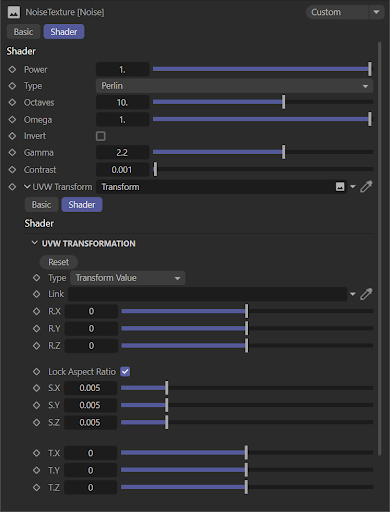390x512 pixels.
Task: Click the S.Y value field 0.005
Action: coord(90,405)
